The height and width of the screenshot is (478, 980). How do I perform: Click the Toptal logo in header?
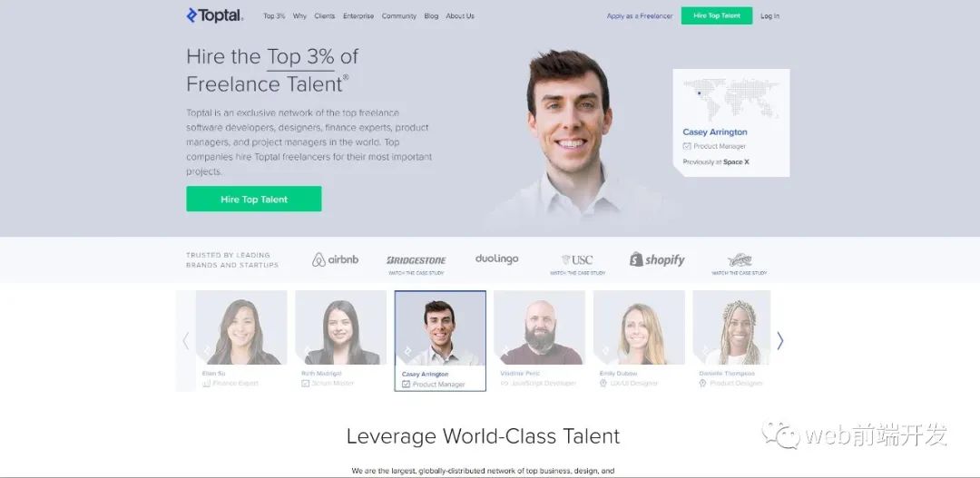(214, 15)
